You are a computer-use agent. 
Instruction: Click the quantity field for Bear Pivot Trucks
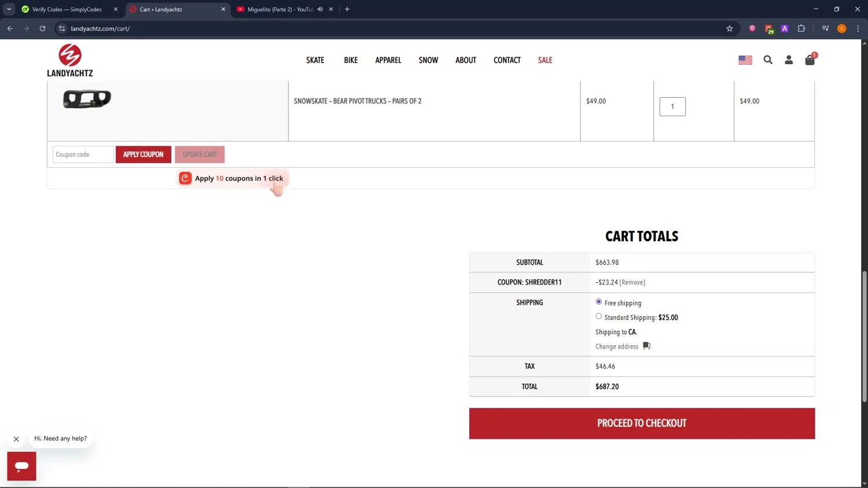coord(672,106)
